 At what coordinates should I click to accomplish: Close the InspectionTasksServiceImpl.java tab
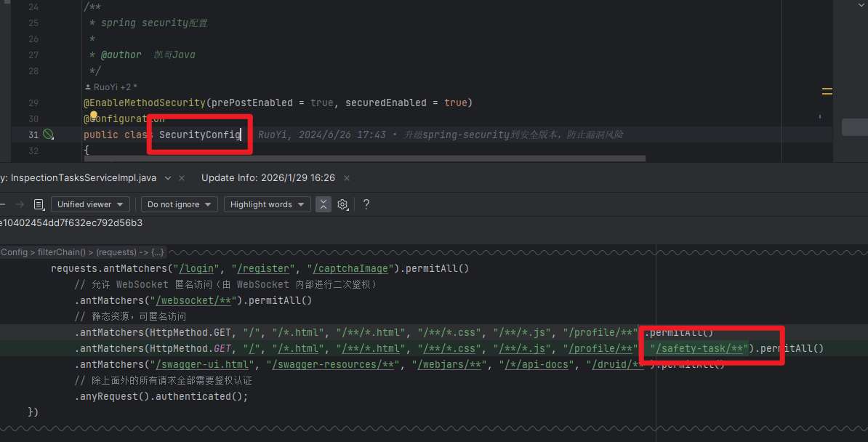(182, 178)
